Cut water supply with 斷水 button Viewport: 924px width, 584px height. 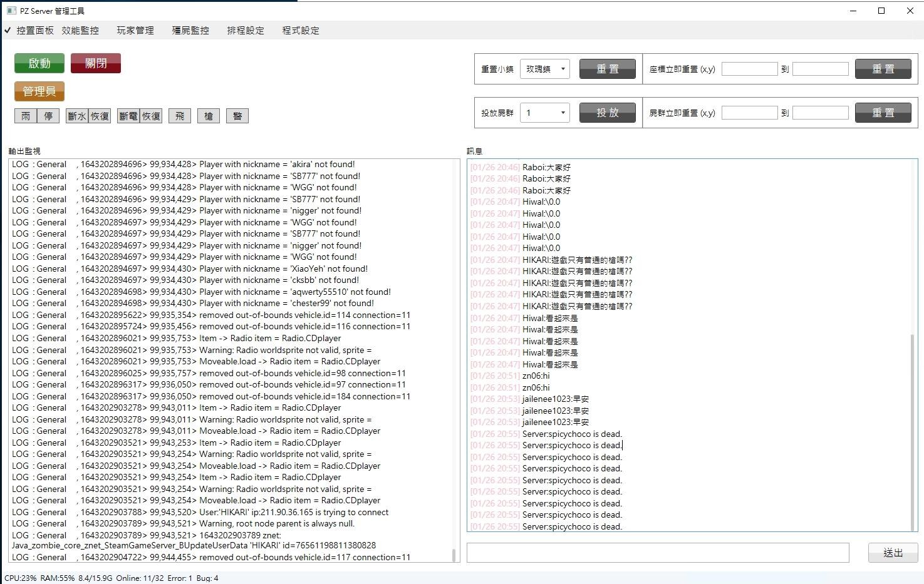coord(77,116)
